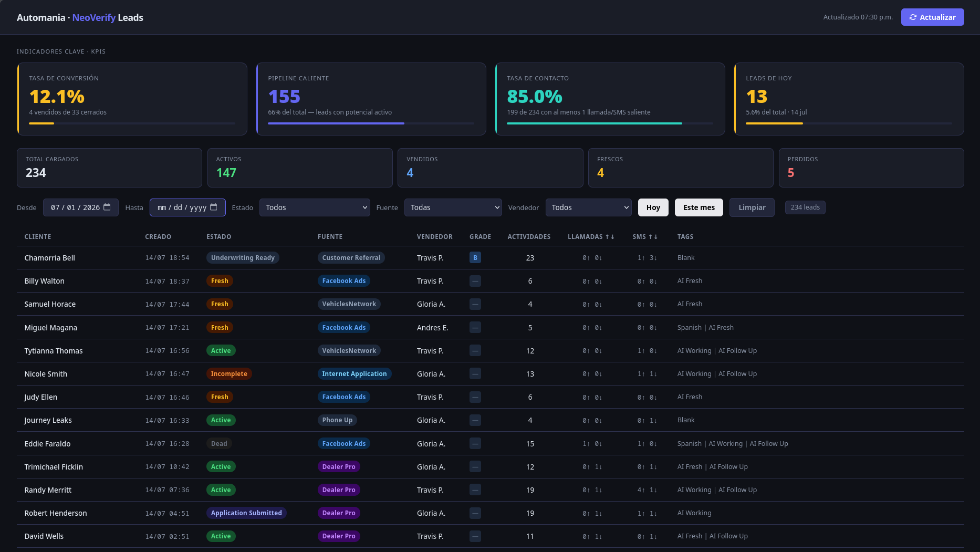Click the Actualizar refresh button
The height and width of the screenshot is (552, 980).
point(933,17)
